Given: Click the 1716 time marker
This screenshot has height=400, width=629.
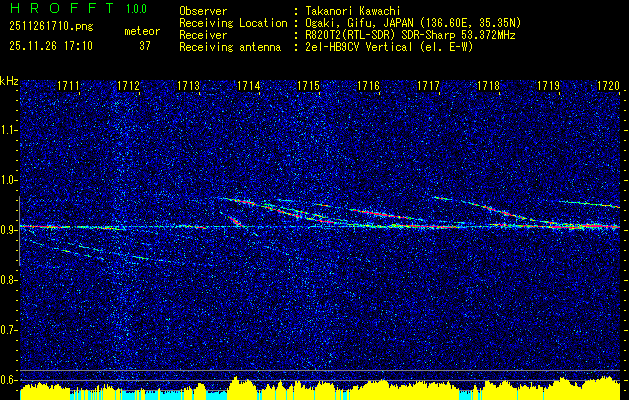Looking at the screenshot, I should pos(369,86).
